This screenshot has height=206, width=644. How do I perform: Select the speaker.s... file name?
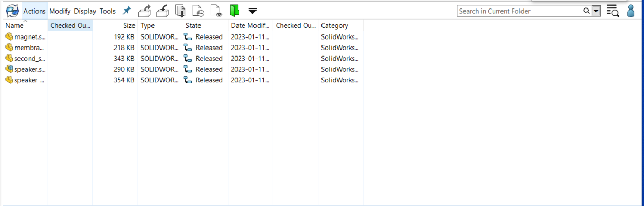point(30,69)
